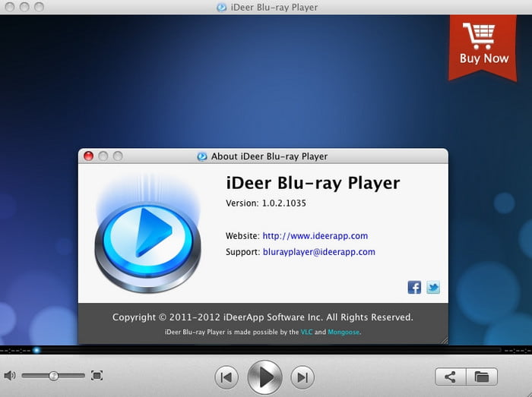The height and width of the screenshot is (397, 532).
Task: Visit the http://www.ideerapp.com website link
Action: pyautogui.click(x=315, y=236)
